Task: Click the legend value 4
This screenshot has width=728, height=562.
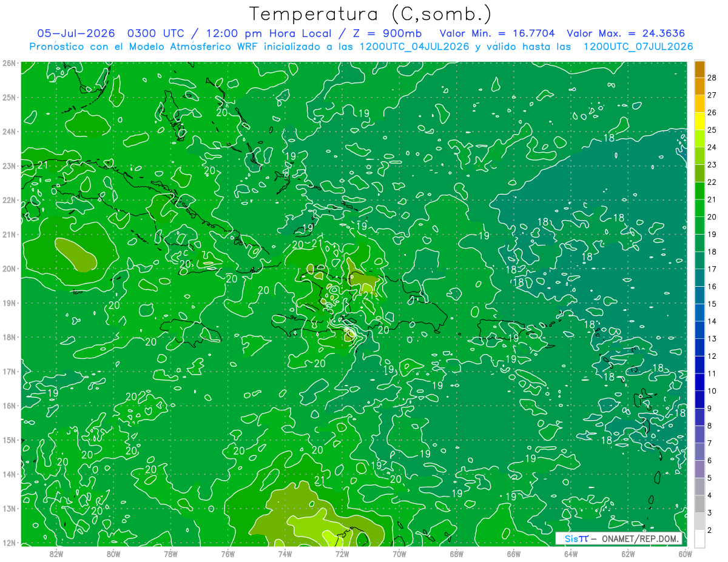Action: pos(710,495)
